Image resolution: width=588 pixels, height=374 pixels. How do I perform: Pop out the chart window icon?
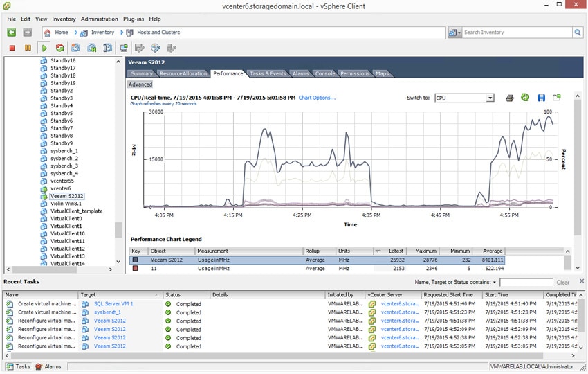[557, 98]
